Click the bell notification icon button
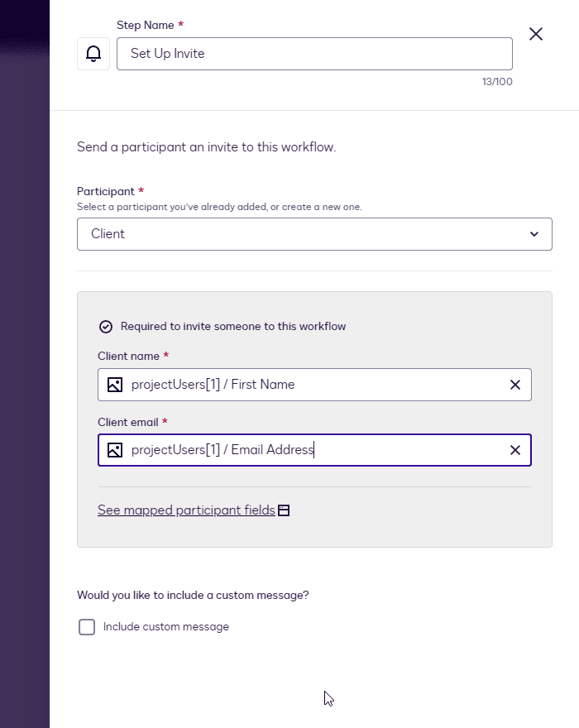 [93, 54]
